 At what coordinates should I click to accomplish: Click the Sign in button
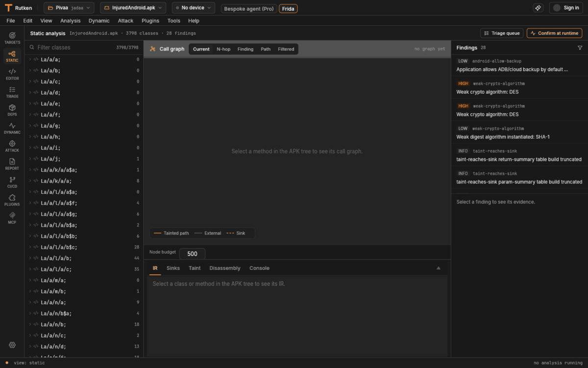coord(566,8)
